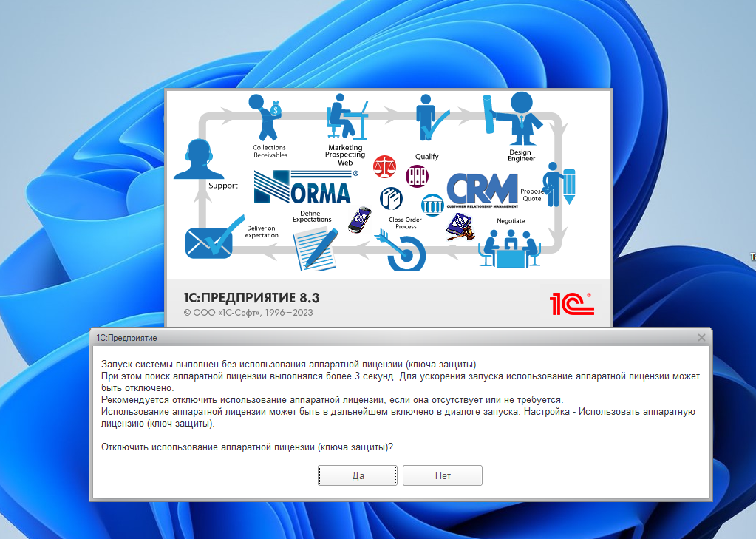The width and height of the screenshot is (756, 539).
Task: Click the blue documents circle icon
Action: pos(391,198)
